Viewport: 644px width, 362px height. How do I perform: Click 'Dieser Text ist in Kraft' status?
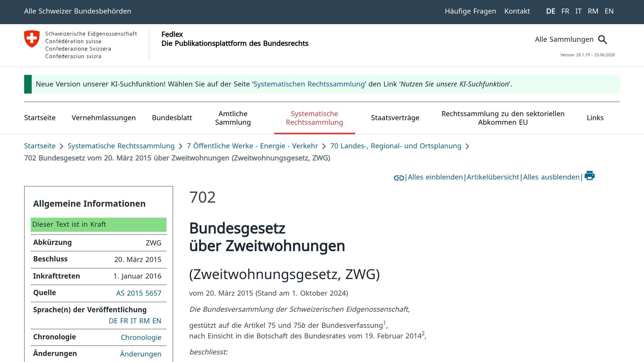pos(98,225)
